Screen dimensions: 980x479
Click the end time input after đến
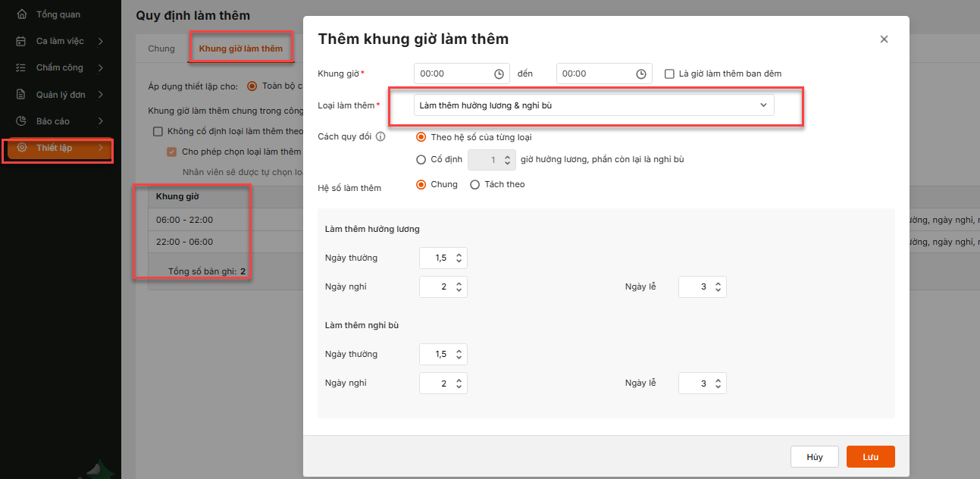point(604,74)
